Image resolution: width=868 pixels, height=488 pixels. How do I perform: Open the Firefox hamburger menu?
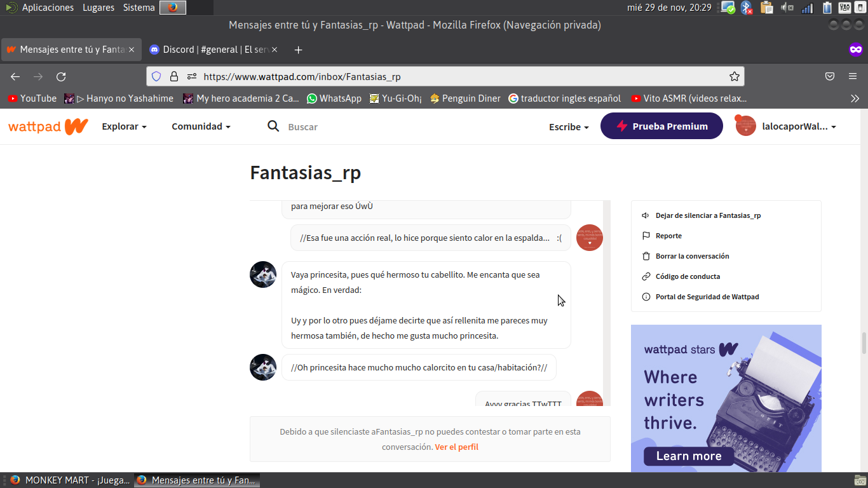853,77
